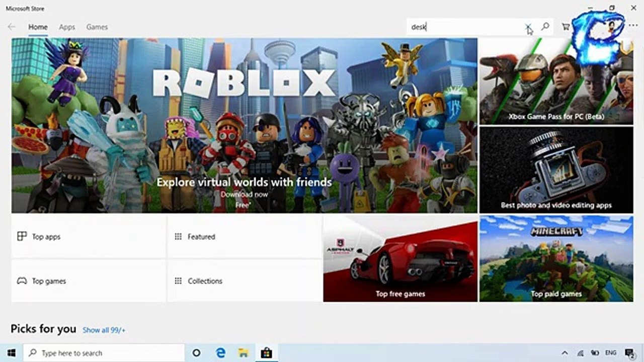Switch to the Home tab

38,27
